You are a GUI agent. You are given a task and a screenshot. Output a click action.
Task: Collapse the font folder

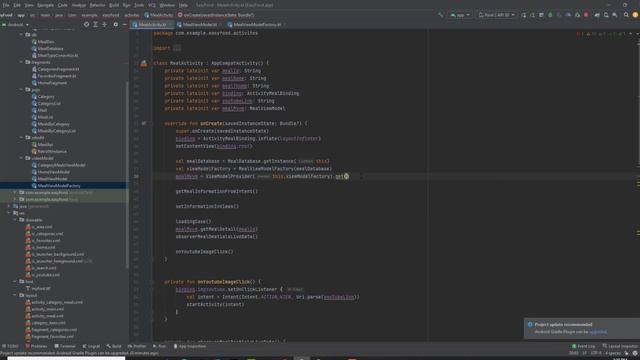(15, 282)
